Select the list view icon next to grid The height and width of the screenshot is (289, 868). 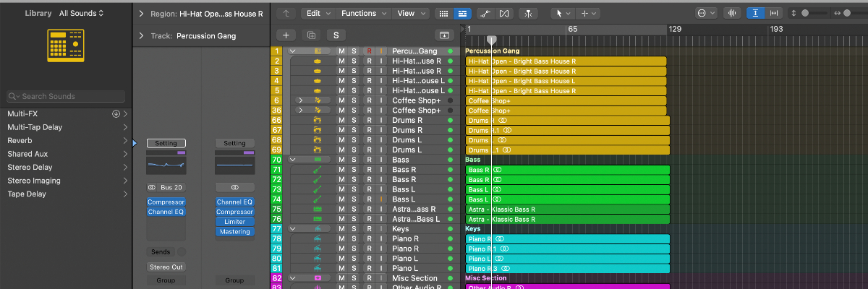pos(462,13)
